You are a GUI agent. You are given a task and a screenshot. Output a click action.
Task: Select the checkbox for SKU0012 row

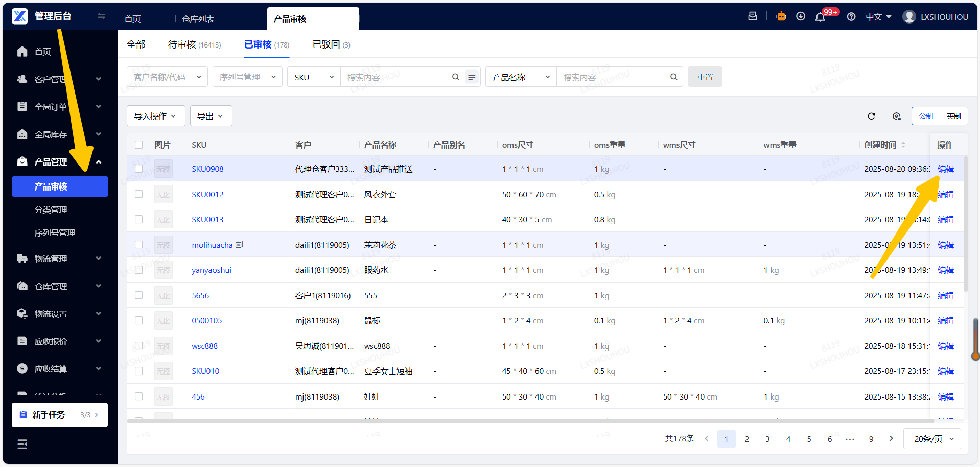[x=139, y=194]
